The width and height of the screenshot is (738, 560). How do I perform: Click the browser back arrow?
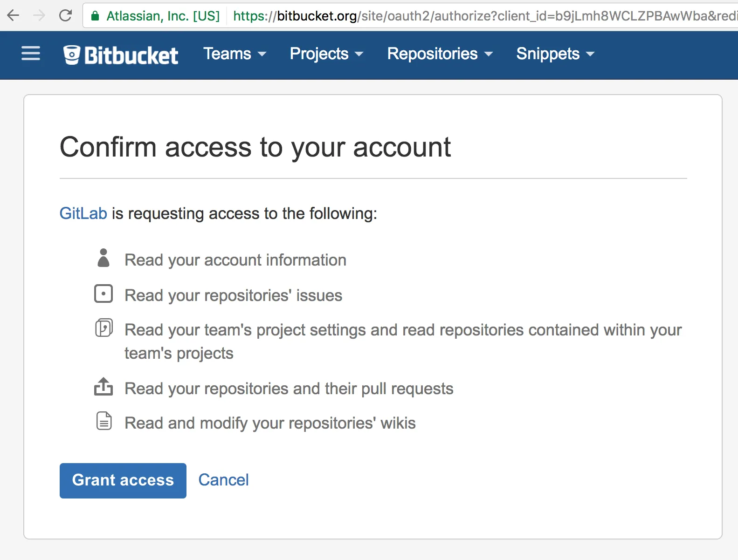[x=14, y=16]
